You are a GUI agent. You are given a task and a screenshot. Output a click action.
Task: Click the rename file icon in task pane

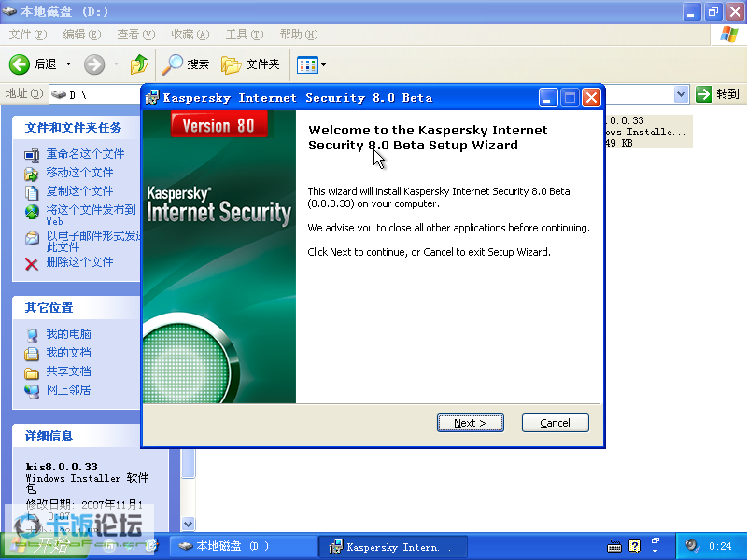[32, 155]
